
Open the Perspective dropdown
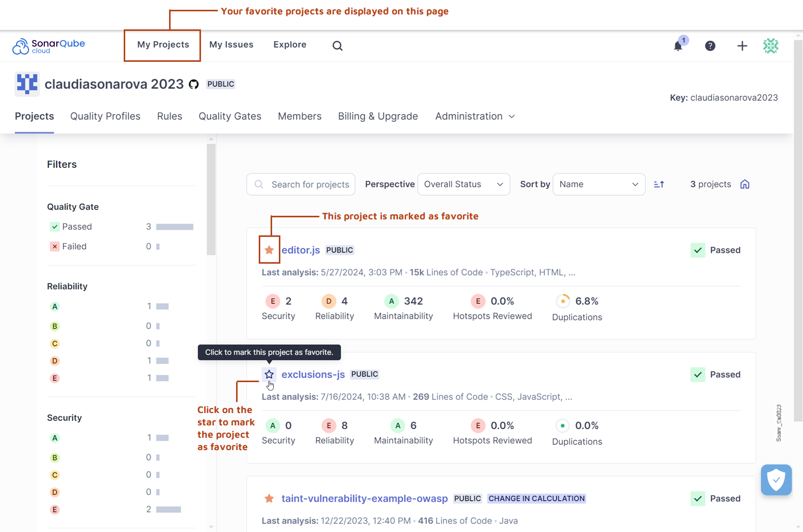coord(463,184)
